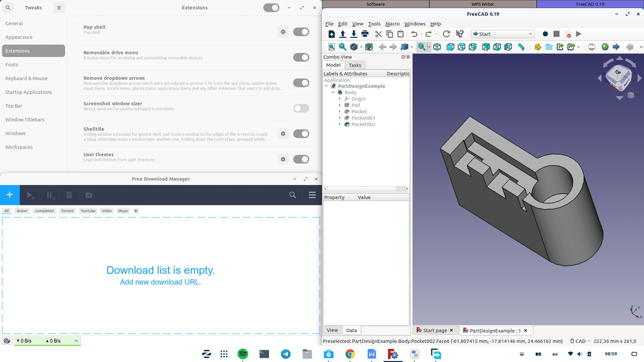Open the Start workbench dropdown

pyautogui.click(x=502, y=34)
